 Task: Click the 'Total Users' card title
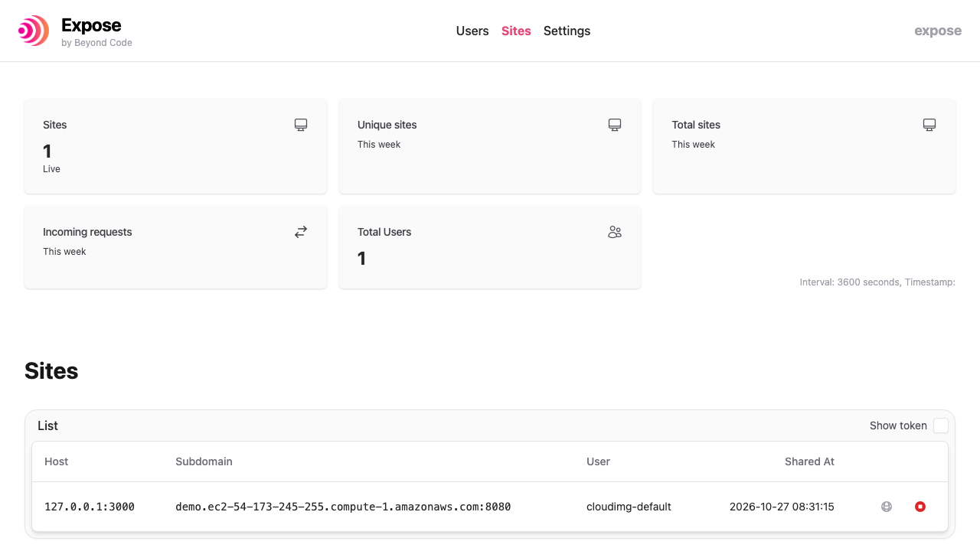[384, 232]
